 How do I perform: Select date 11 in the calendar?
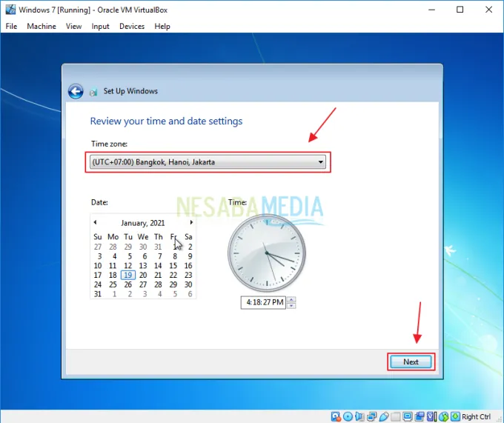tap(113, 266)
